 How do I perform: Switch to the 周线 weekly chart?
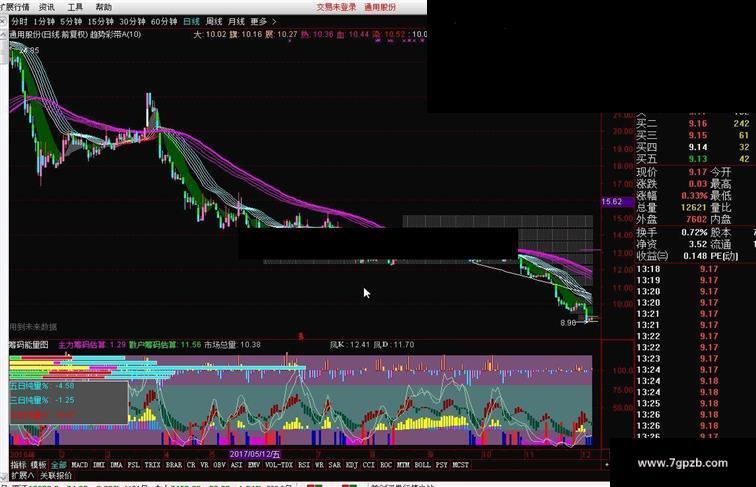(214, 22)
